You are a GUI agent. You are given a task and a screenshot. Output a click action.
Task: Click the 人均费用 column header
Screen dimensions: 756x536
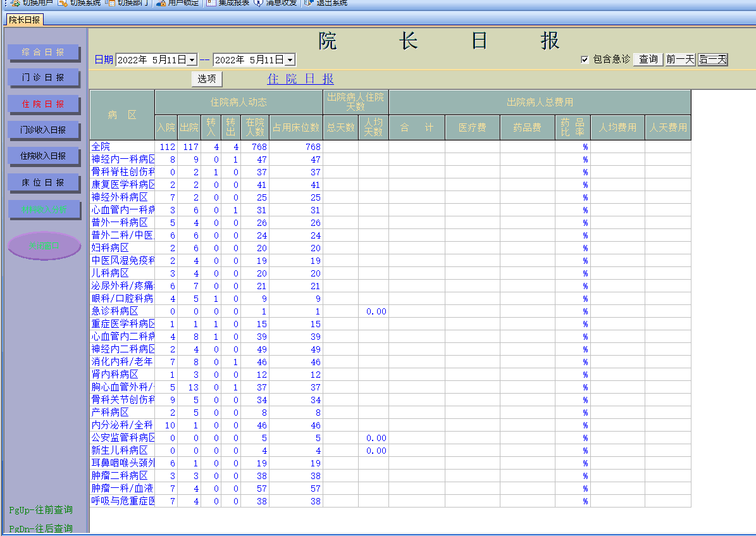617,127
